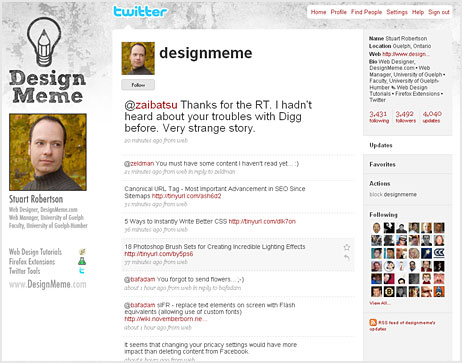Click last avatar in Following bottom row

[x=439, y=292]
